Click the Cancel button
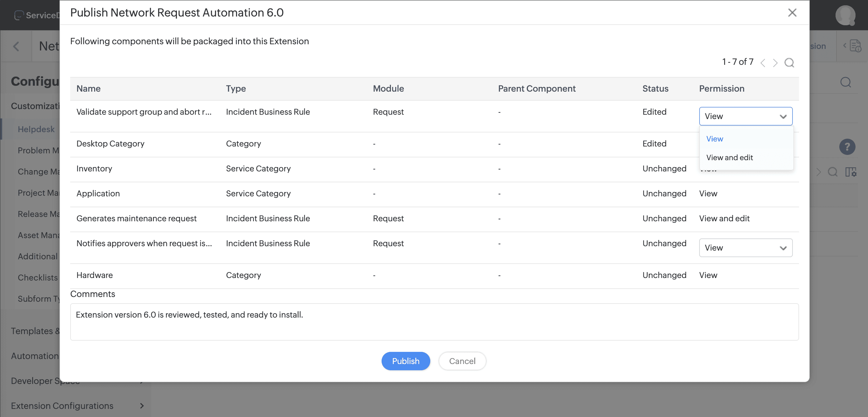The height and width of the screenshot is (417, 868). pos(462,361)
